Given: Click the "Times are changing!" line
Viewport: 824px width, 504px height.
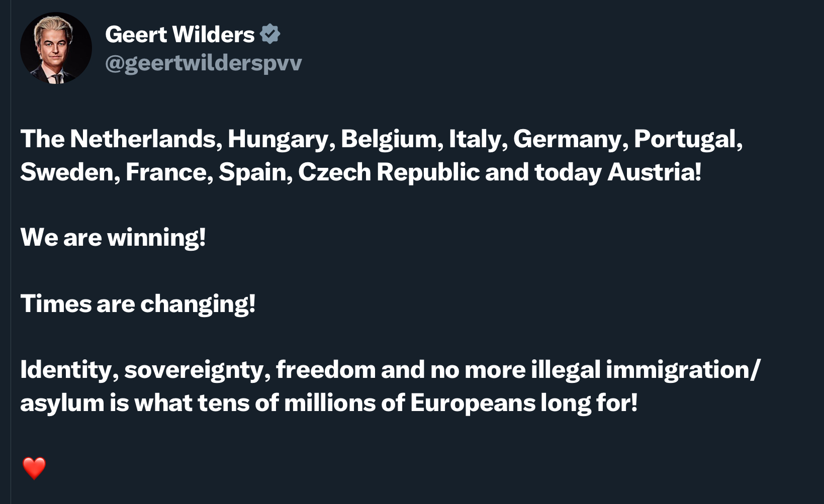Looking at the screenshot, I should [138, 305].
